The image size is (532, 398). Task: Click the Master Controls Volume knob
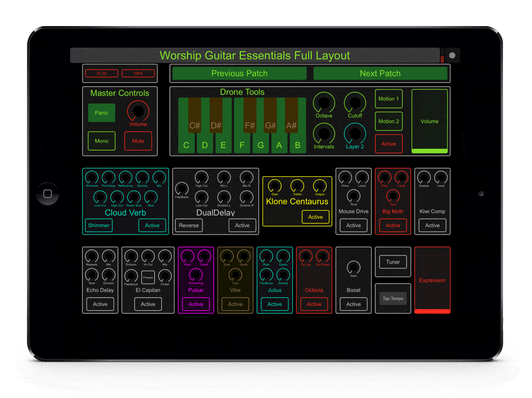[138, 110]
